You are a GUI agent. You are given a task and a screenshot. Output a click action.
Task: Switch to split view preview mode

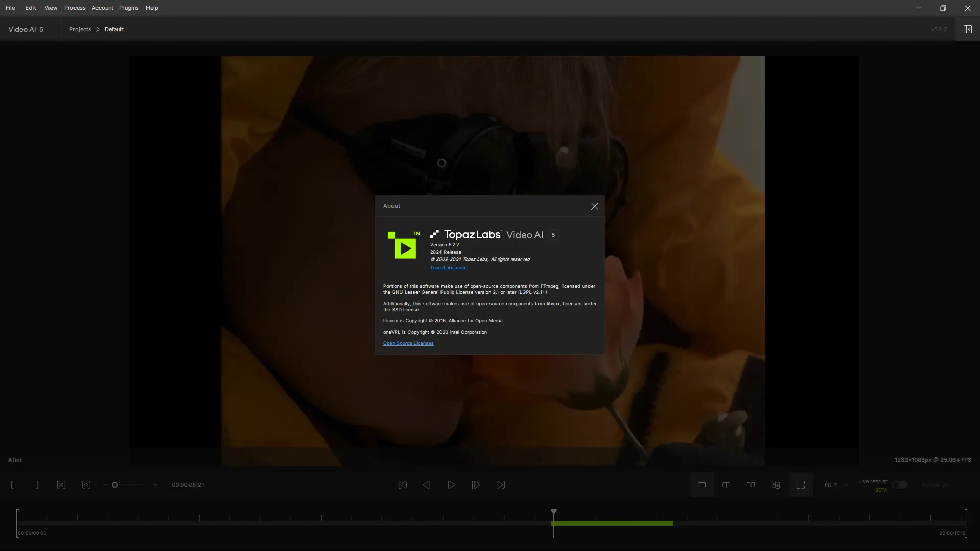[x=726, y=485]
